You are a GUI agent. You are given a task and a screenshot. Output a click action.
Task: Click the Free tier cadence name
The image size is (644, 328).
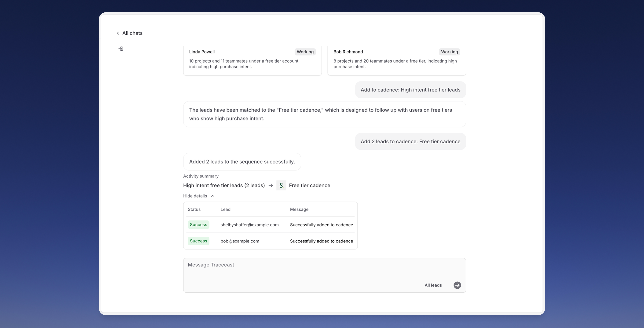click(309, 185)
